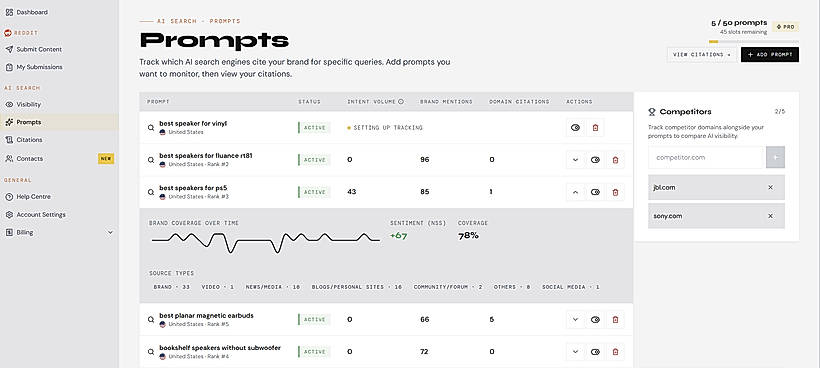Click the competitor.com input field
Screen dimensions: 820x368
click(705, 157)
